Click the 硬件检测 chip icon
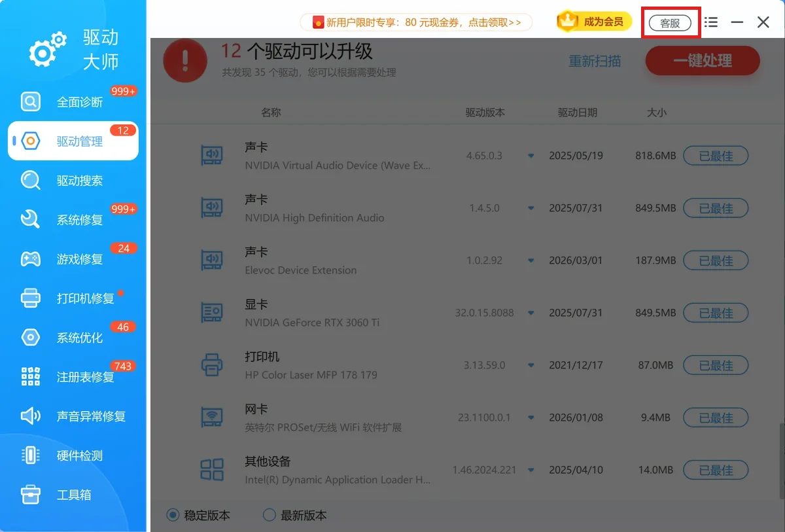 click(x=31, y=455)
